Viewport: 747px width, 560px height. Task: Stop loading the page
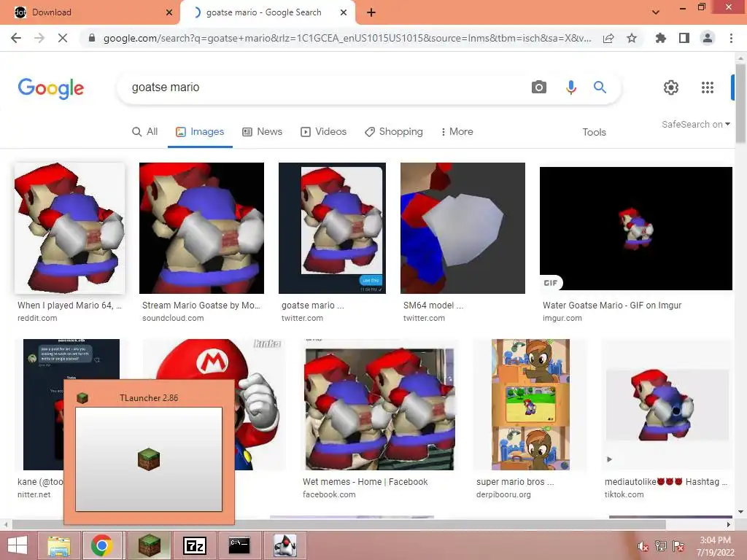(63, 38)
